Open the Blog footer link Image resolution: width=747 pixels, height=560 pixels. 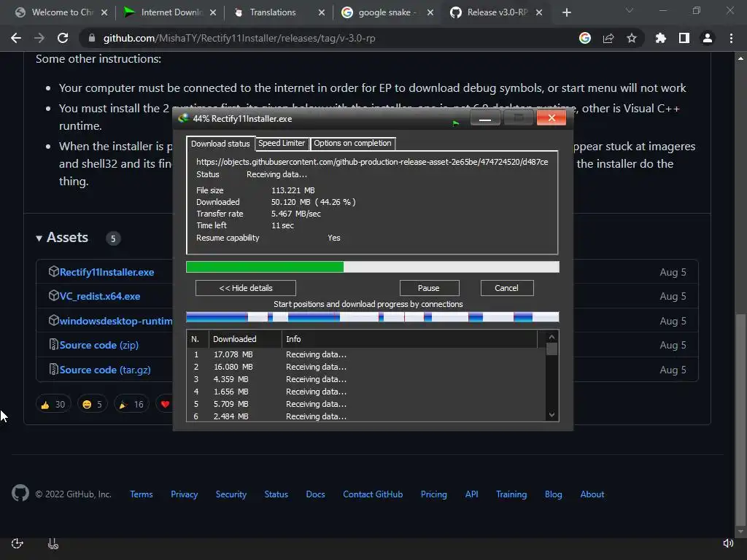(x=554, y=494)
